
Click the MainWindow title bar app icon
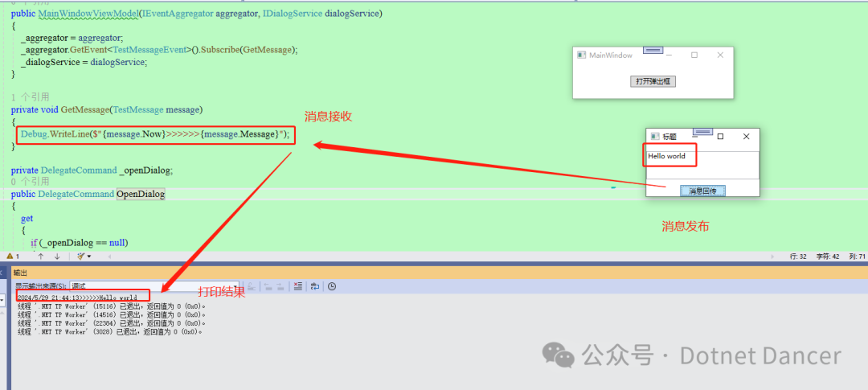pos(581,55)
